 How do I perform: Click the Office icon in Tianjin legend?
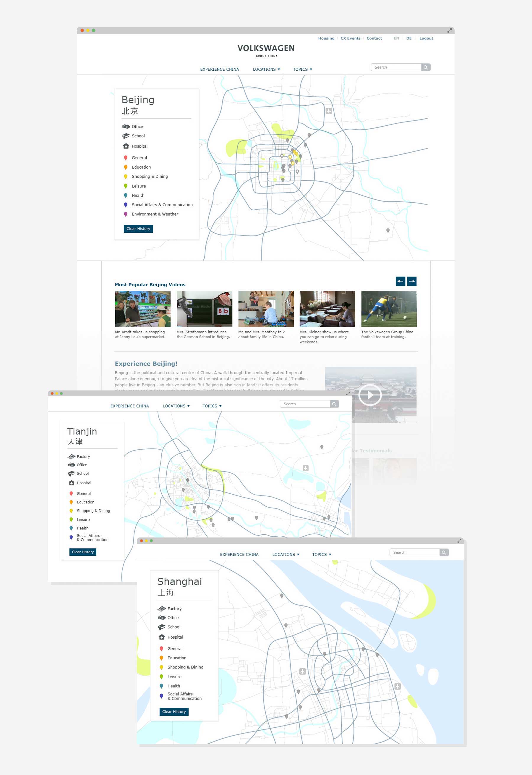click(71, 465)
